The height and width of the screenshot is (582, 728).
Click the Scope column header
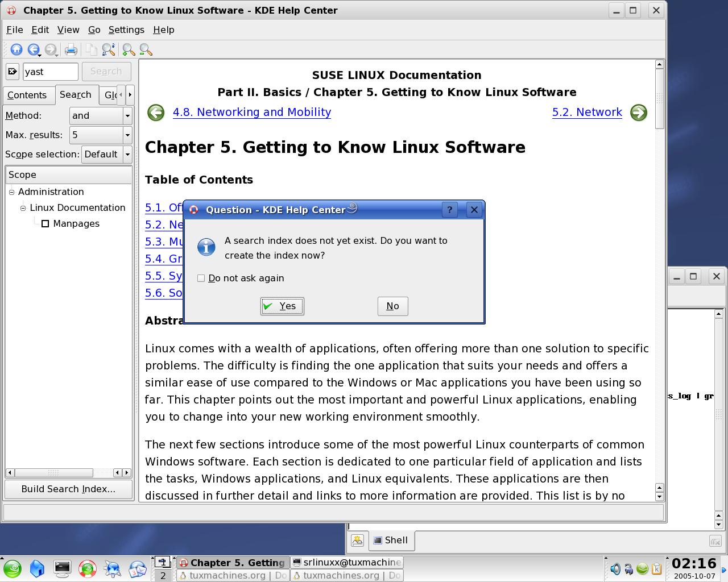click(x=68, y=175)
